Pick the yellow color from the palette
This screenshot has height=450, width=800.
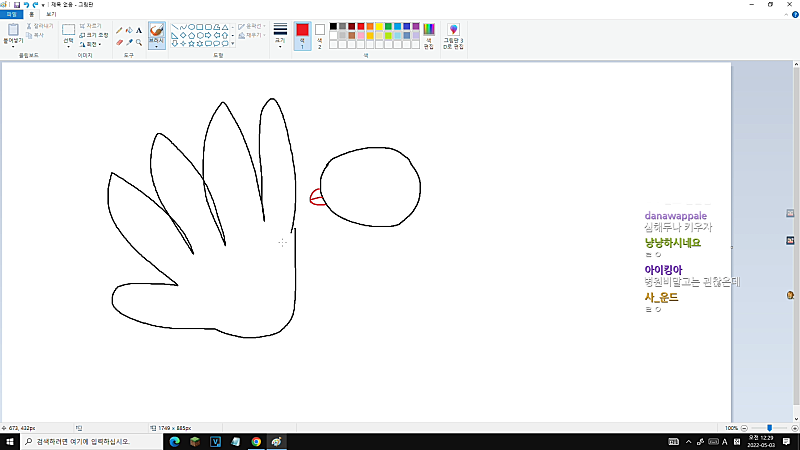point(379,27)
